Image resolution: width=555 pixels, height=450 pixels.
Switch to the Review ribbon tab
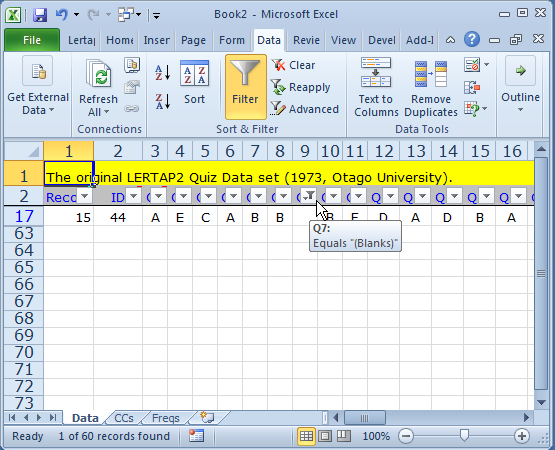pyautogui.click(x=306, y=40)
